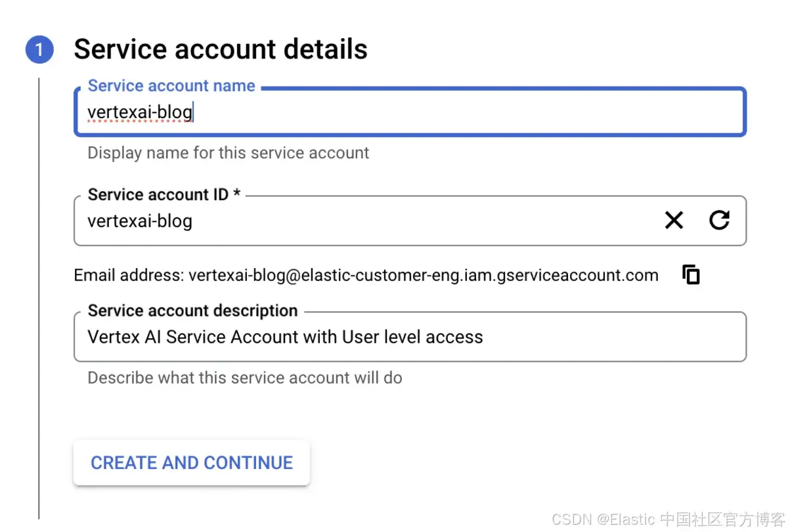Viewport: 788px width, 532px height.
Task: Click the Service account name field
Action: click(x=410, y=112)
